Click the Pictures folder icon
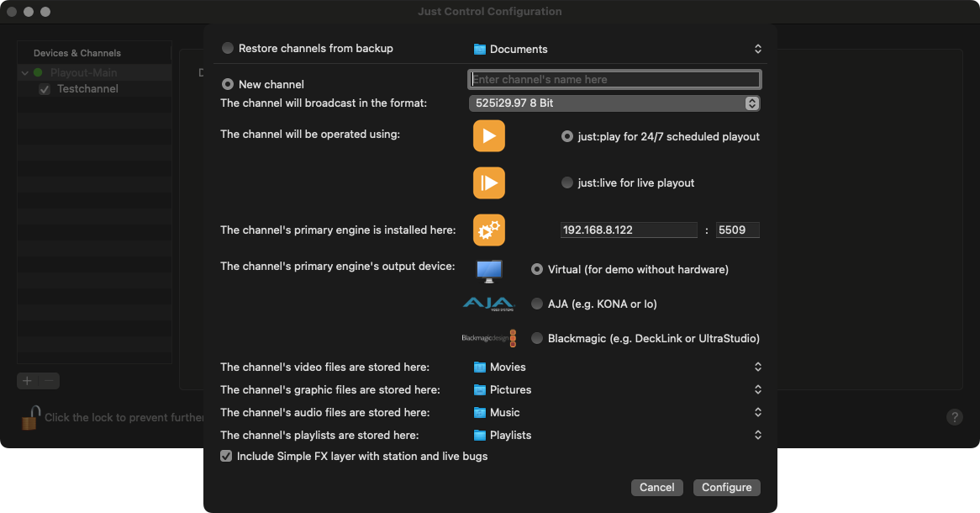 click(x=479, y=389)
